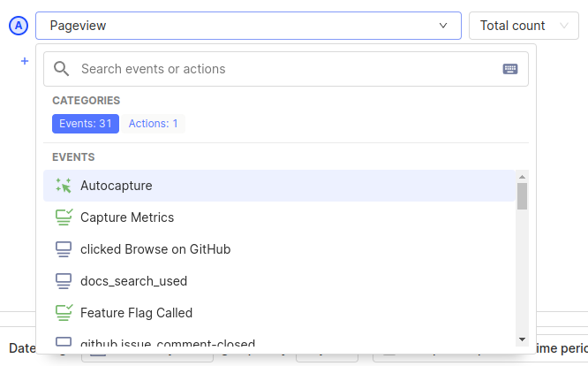Pick the Feature Flag Called event
Screen dimensions: 588x366
point(136,313)
